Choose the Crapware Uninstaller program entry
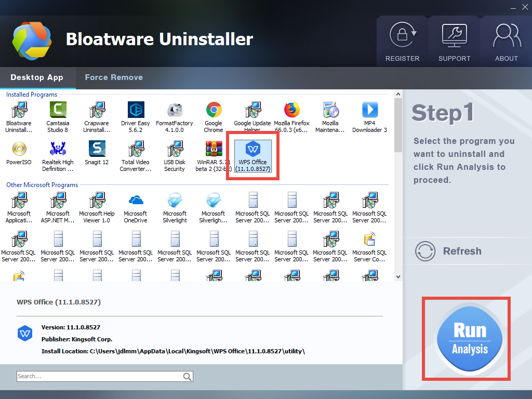 tap(97, 117)
